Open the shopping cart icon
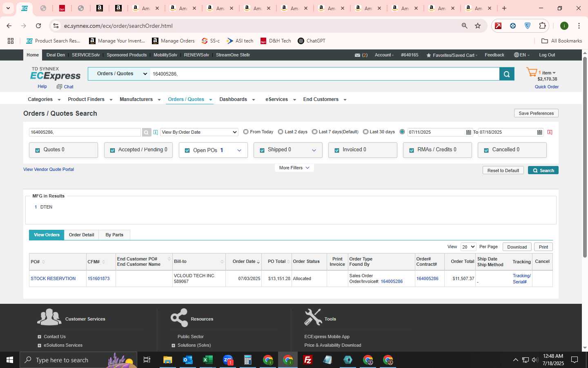This screenshot has width=588, height=368. pos(532,72)
